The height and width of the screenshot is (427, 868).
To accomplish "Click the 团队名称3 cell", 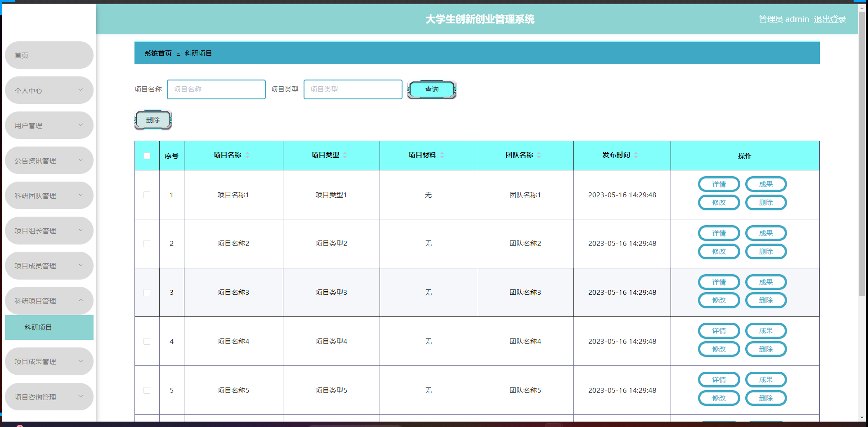I will click(525, 293).
